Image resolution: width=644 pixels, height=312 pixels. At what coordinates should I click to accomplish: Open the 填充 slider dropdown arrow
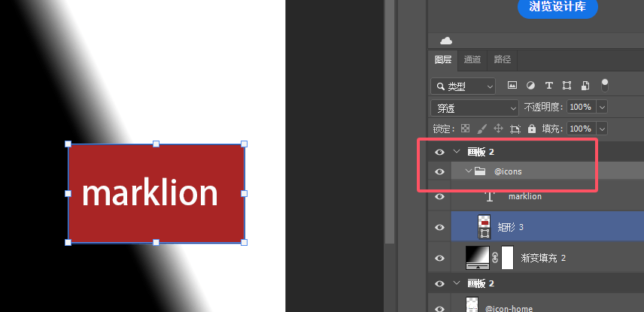coord(602,129)
